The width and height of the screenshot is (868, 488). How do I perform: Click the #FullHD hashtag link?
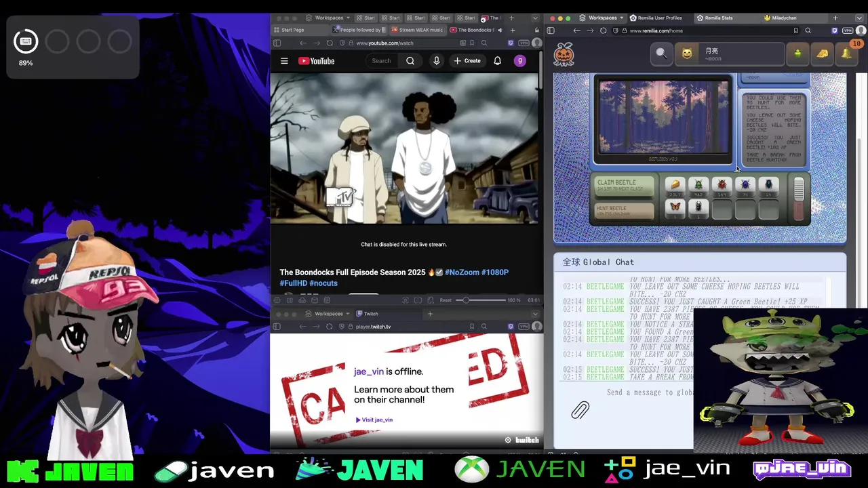pyautogui.click(x=294, y=283)
